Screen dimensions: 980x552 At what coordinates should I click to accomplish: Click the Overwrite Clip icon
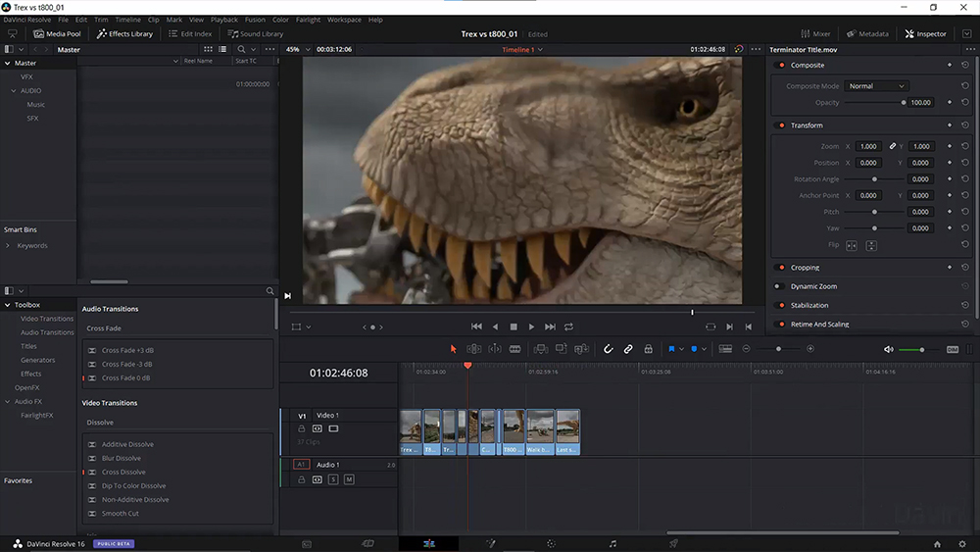click(x=562, y=349)
